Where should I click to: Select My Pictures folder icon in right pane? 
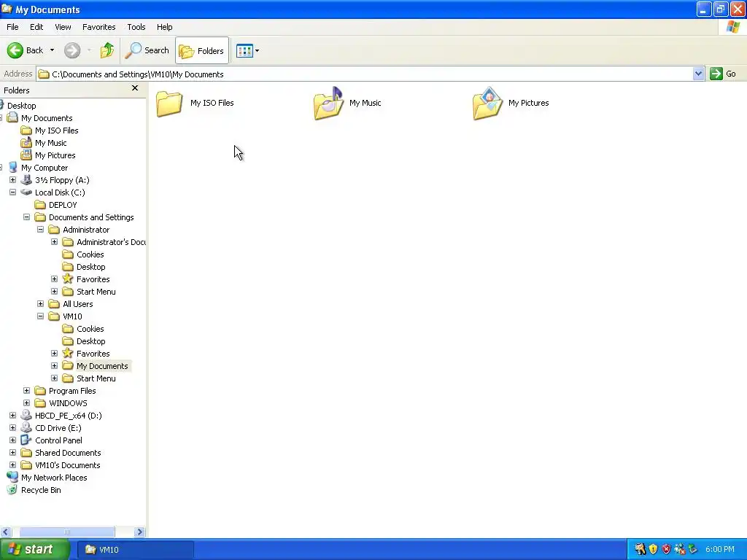click(488, 104)
